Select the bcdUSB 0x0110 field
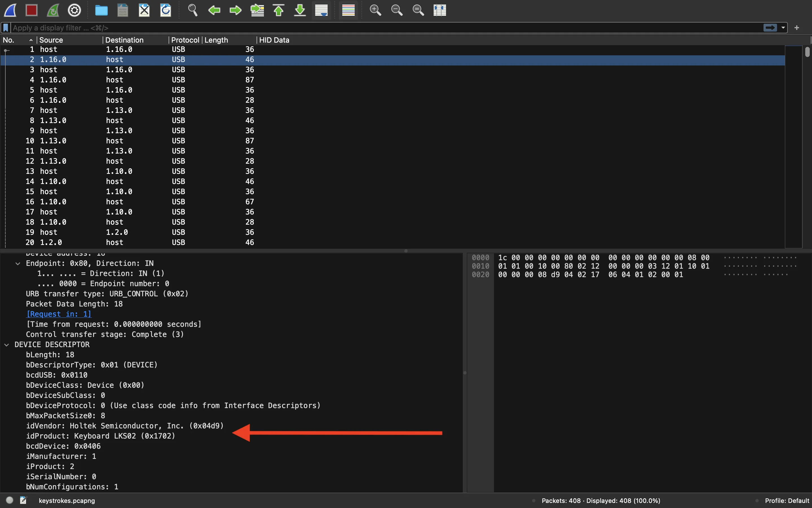Screen dimensions: 812x508 [57, 375]
